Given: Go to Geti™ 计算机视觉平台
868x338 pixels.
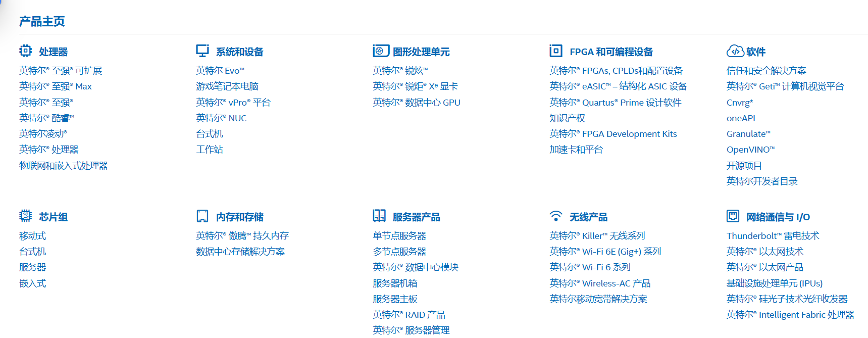Looking at the screenshot, I should click(785, 86).
